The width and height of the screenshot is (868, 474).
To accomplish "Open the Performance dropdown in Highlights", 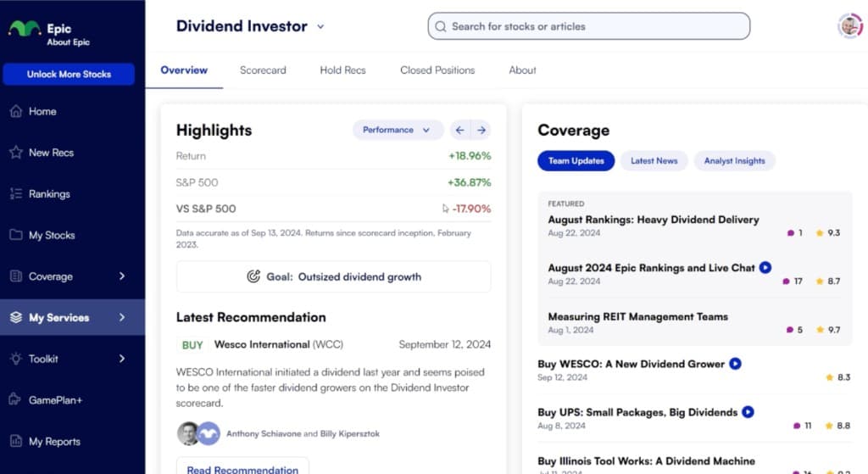I will 398,130.
